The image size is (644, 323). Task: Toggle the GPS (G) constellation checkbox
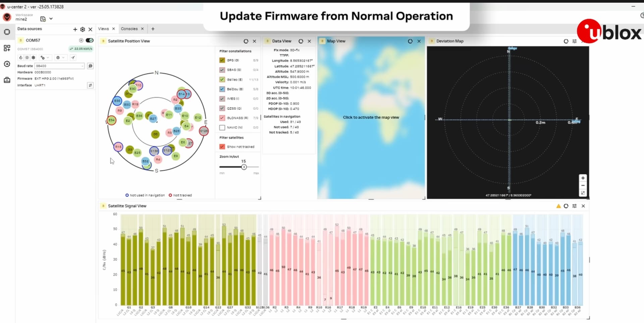tap(222, 60)
